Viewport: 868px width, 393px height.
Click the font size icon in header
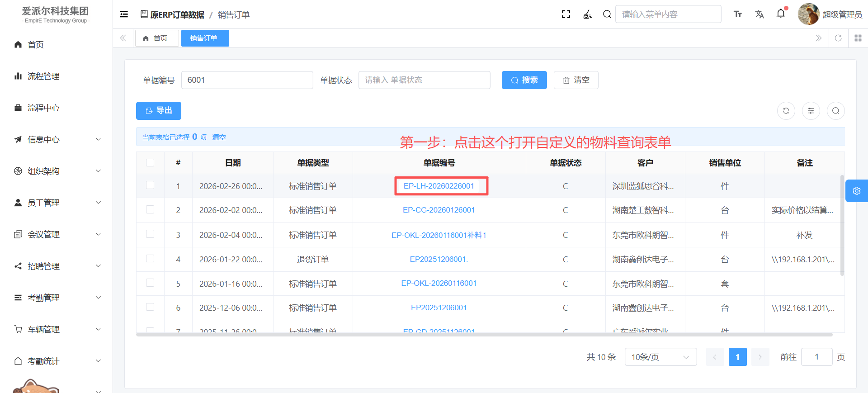point(737,14)
